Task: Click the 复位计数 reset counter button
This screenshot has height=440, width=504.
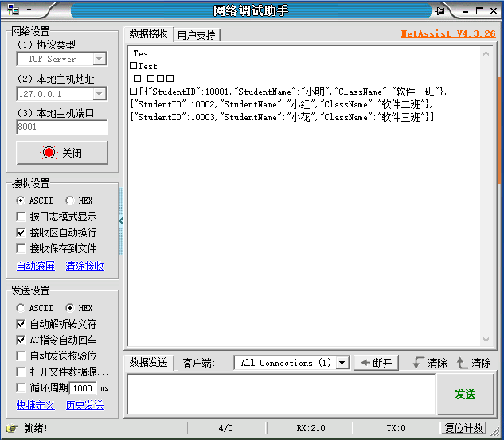Action: (x=463, y=428)
